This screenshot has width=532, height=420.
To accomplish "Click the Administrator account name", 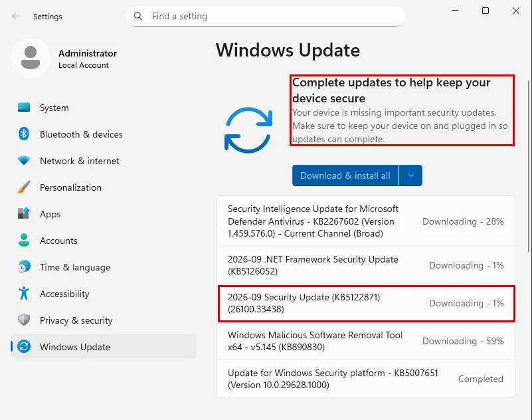I will click(x=88, y=53).
